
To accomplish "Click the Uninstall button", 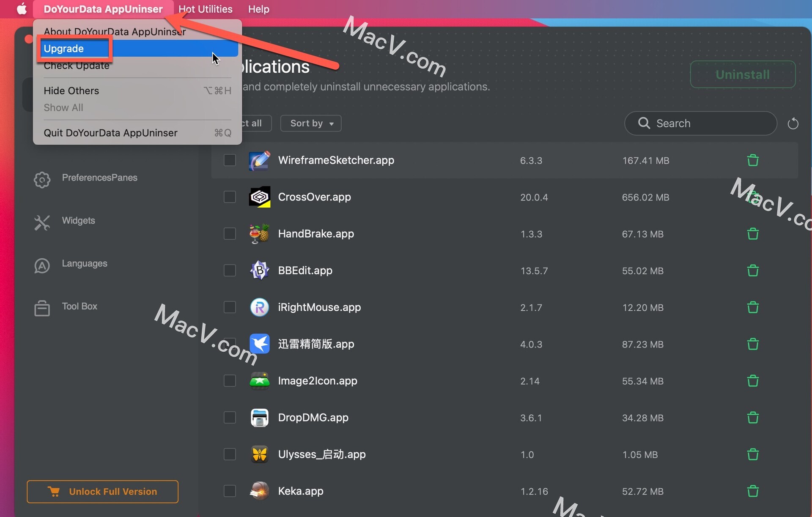I will click(x=743, y=74).
